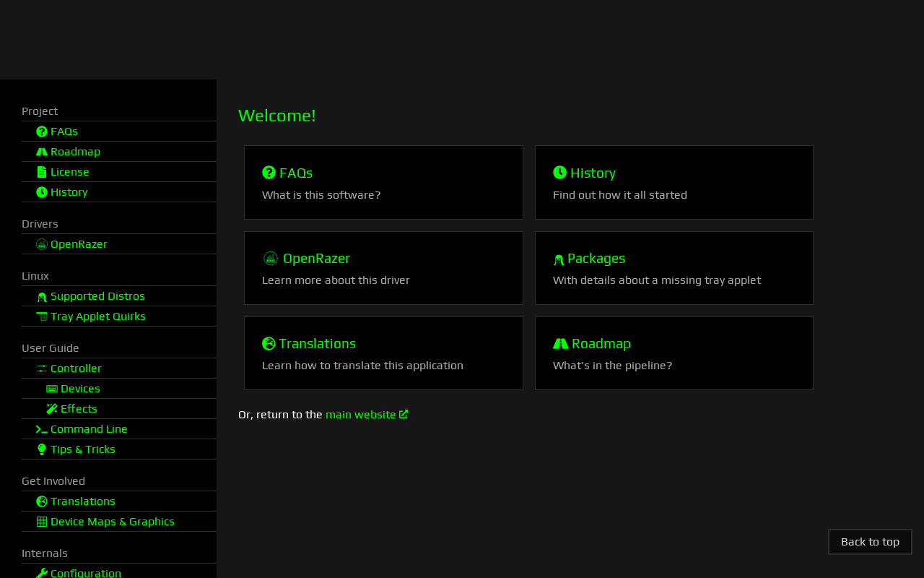The width and height of the screenshot is (924, 578).
Task: Go to History in the sidebar
Action: [119, 192]
